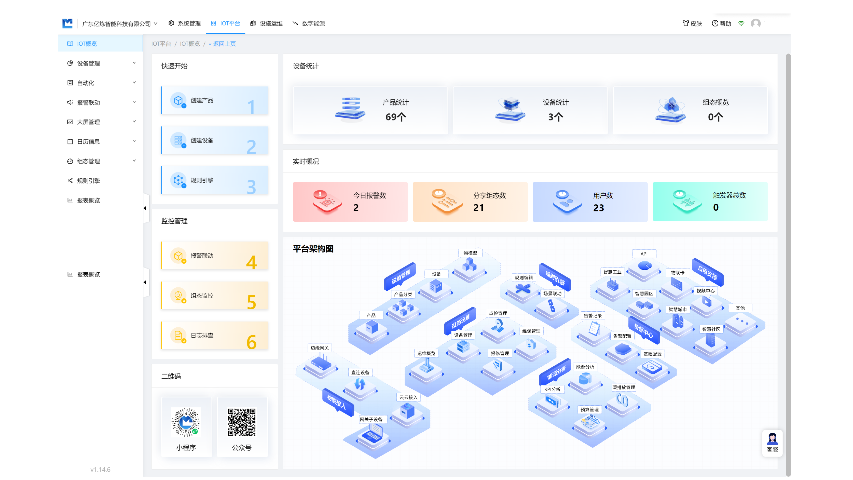The width and height of the screenshot is (853, 480).
Task: Click the product stats icon showing 69个
Action: (350, 108)
